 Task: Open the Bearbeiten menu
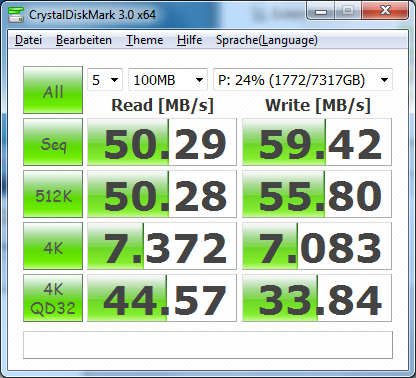tap(84, 40)
